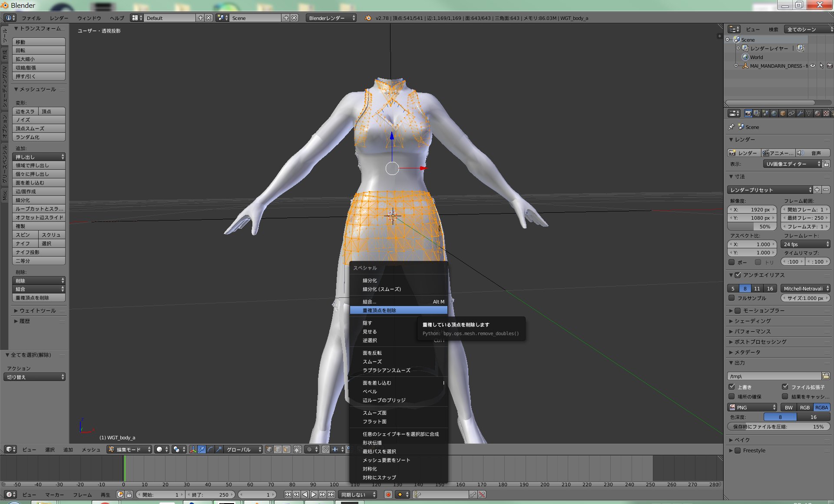Viewport: 834px width, 504px height.
Task: Expand the モーションブラー panel
Action: pos(763,310)
